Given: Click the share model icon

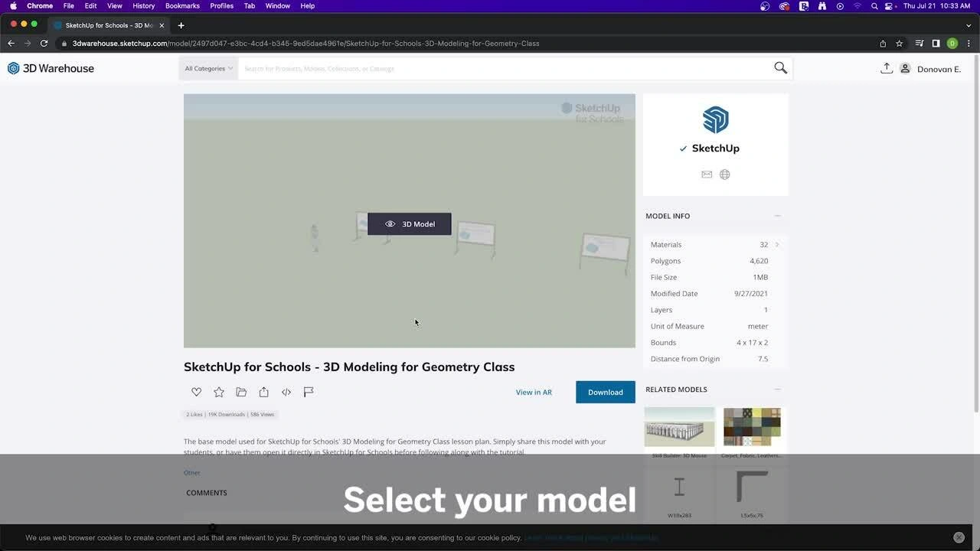Looking at the screenshot, I should (263, 392).
